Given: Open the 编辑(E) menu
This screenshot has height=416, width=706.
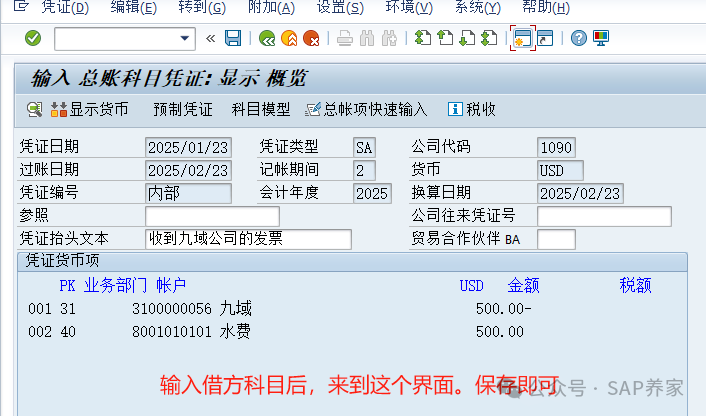Looking at the screenshot, I should [x=134, y=7].
